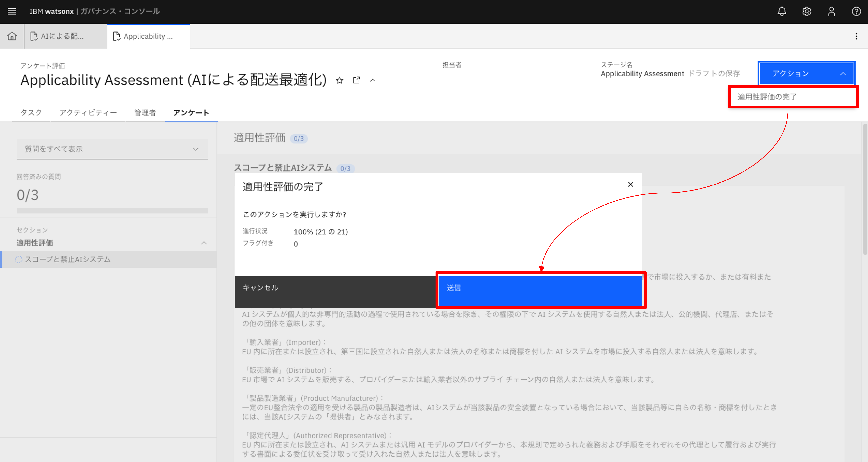Open the settings gear menu
This screenshot has height=462, width=868.
(807, 12)
